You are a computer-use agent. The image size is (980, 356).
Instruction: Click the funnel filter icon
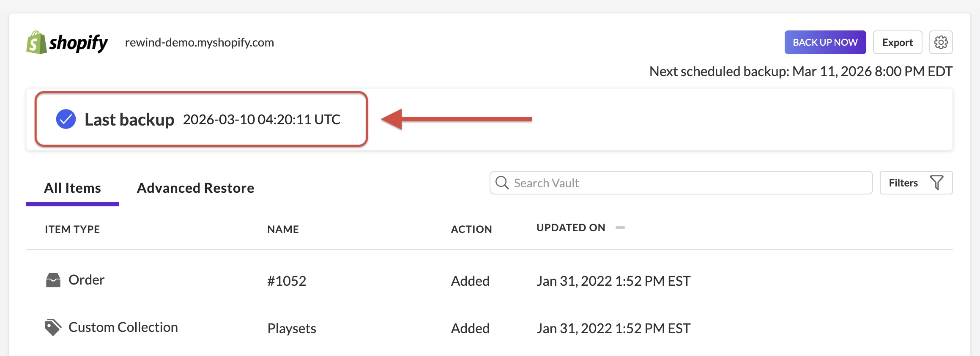[936, 183]
